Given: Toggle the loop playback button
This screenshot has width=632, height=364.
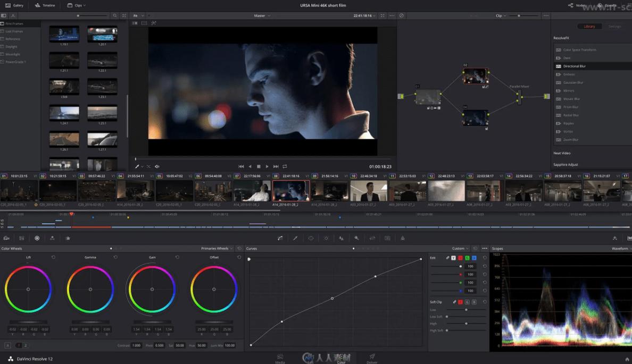Looking at the screenshot, I should pos(285,166).
